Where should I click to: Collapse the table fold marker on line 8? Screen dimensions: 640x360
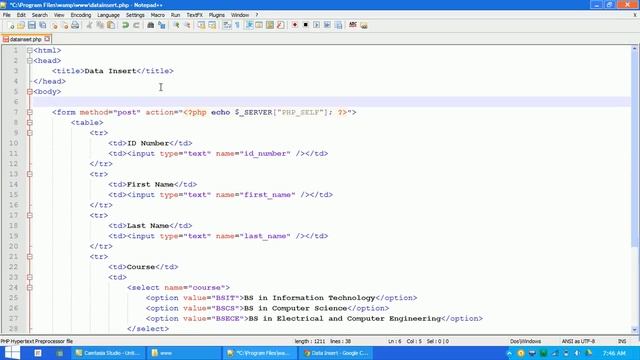29,122
